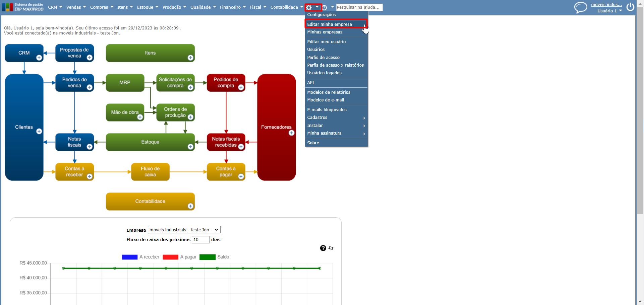Click plus icon on Notas fiscais recebidas

point(241,147)
